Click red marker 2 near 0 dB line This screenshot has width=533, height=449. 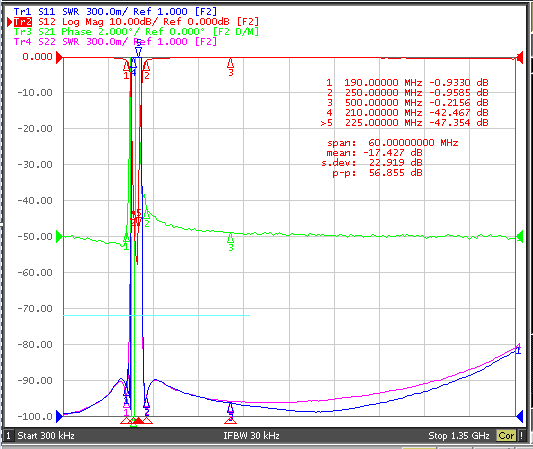(x=147, y=70)
